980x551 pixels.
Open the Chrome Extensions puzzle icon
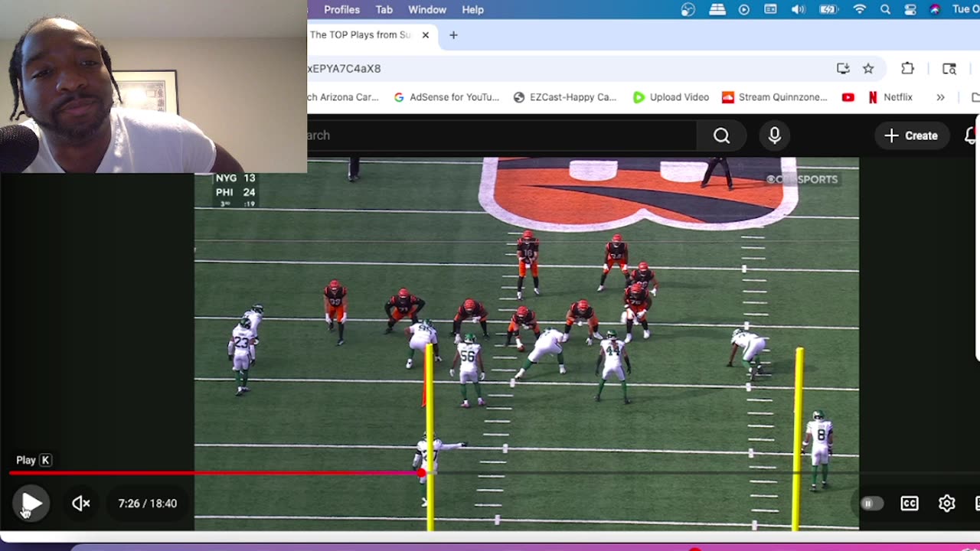point(907,69)
